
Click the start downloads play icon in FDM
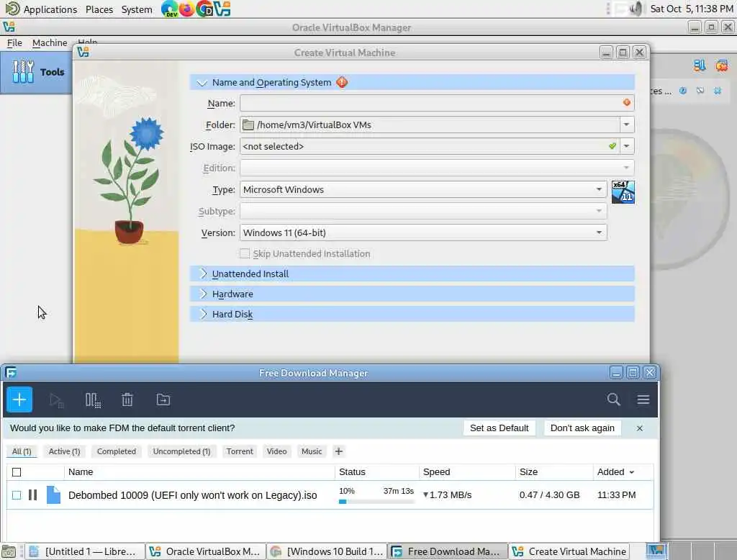pyautogui.click(x=56, y=400)
